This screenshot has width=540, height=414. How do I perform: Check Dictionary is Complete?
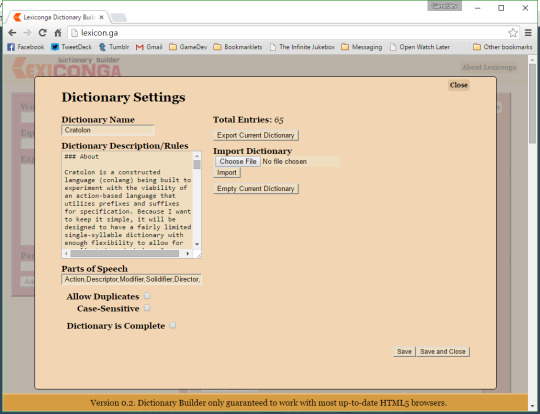coord(173,325)
